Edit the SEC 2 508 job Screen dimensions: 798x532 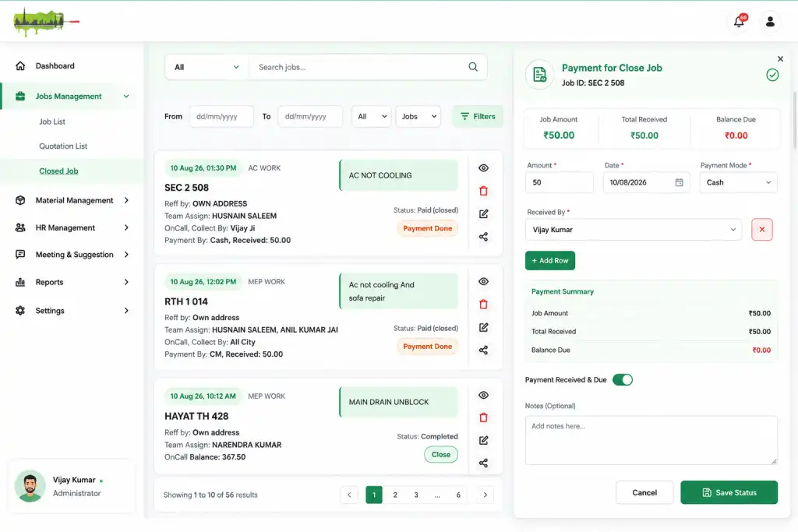click(483, 213)
